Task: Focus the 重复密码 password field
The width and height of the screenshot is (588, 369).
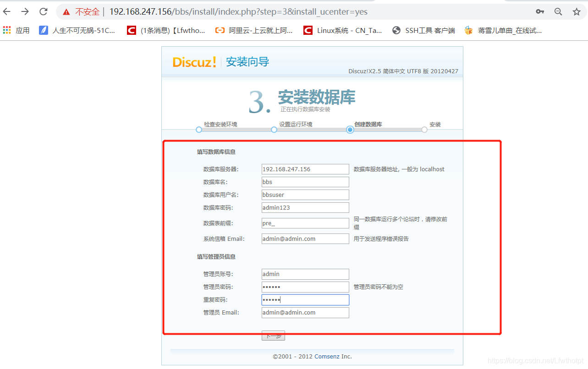Action: [x=305, y=299]
